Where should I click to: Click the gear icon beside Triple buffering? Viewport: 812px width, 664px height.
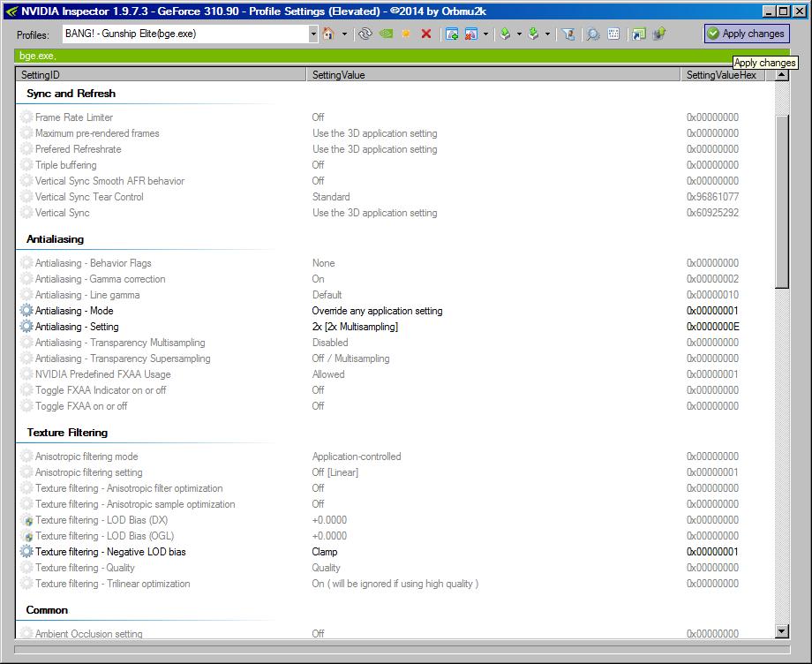(26, 165)
